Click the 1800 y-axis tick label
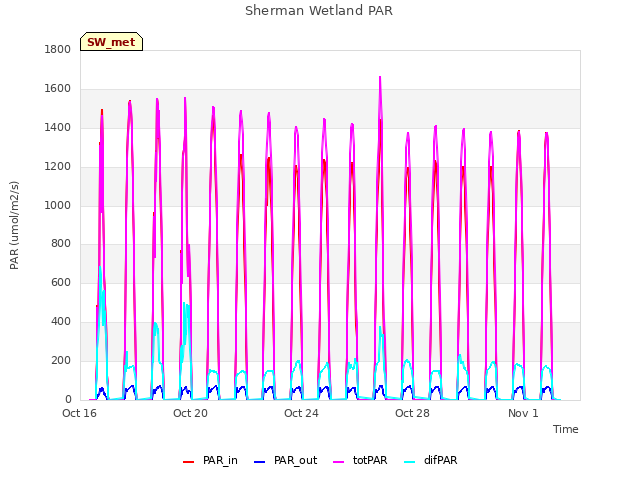640x480 pixels. [x=58, y=50]
